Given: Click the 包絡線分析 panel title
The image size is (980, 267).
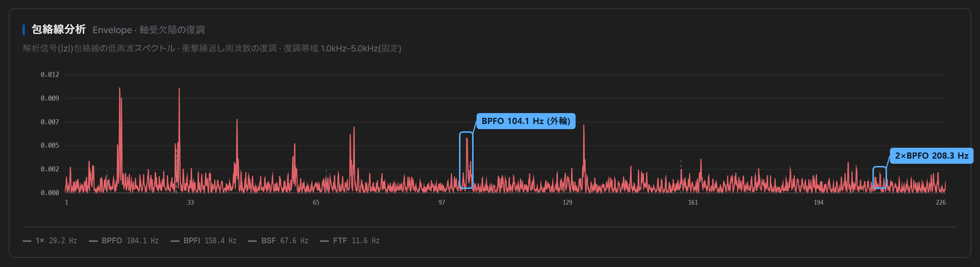Looking at the screenshot, I should click(59, 29).
